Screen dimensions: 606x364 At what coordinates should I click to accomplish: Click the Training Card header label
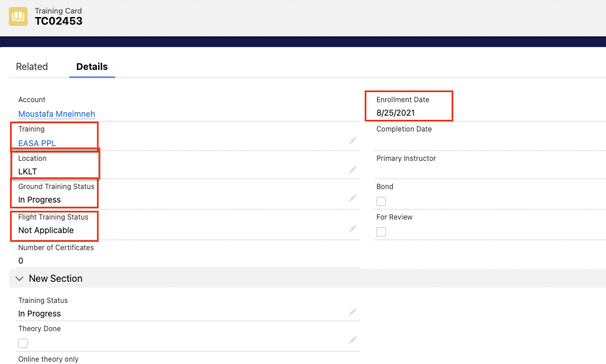(x=58, y=11)
